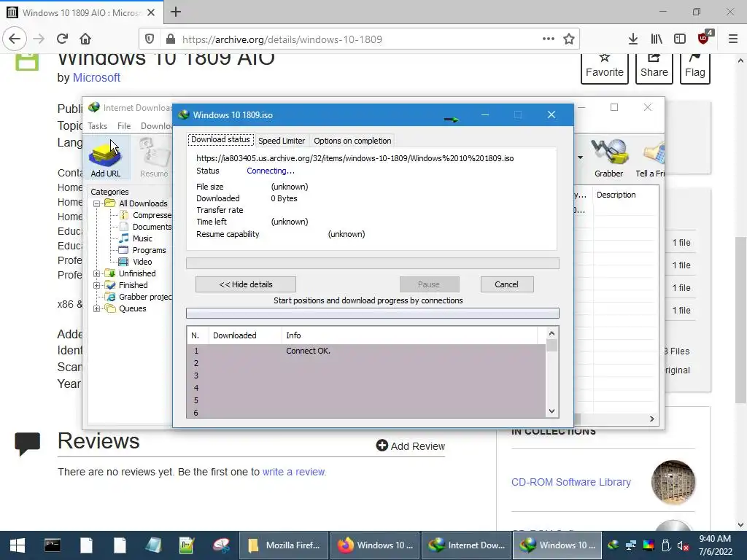Click Share button on archive page

[x=654, y=68]
